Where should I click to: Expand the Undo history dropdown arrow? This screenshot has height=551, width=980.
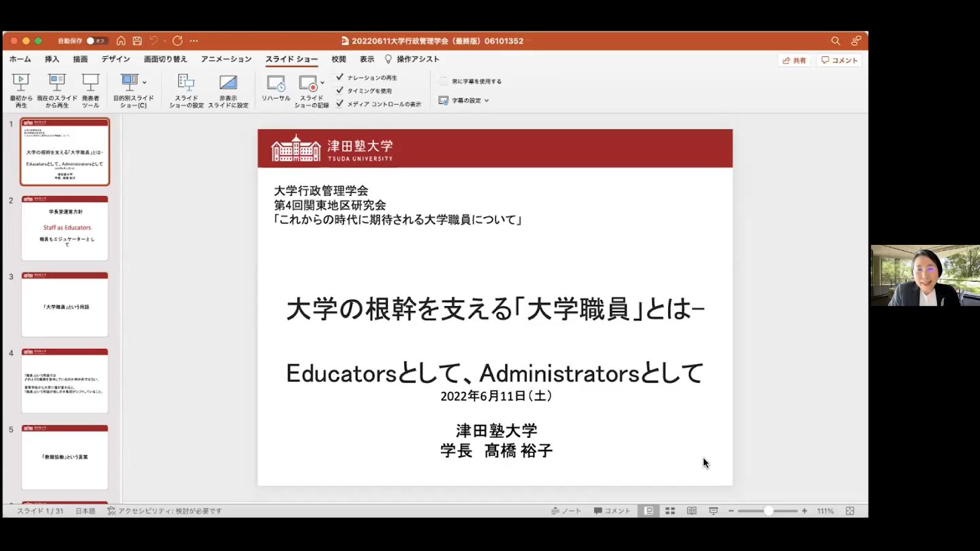point(164,41)
